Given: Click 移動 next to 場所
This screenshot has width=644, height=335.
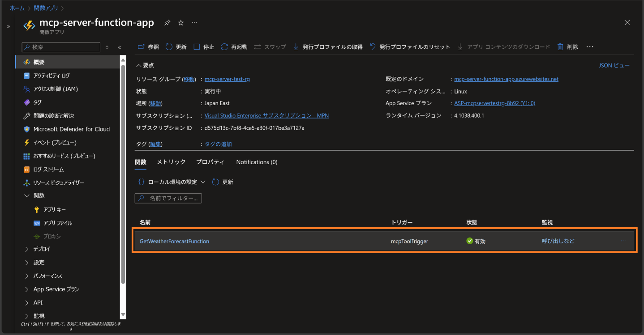Looking at the screenshot, I should click(x=155, y=103).
